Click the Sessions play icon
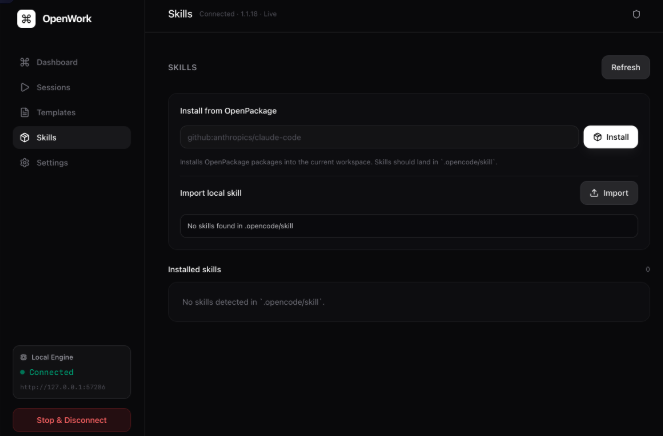Screen dimensions: 663x436 point(25,87)
